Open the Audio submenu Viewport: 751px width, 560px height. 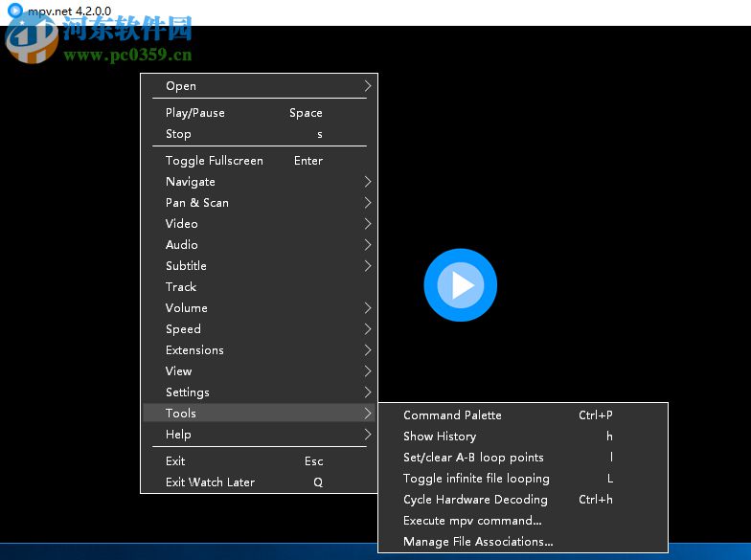pos(259,245)
